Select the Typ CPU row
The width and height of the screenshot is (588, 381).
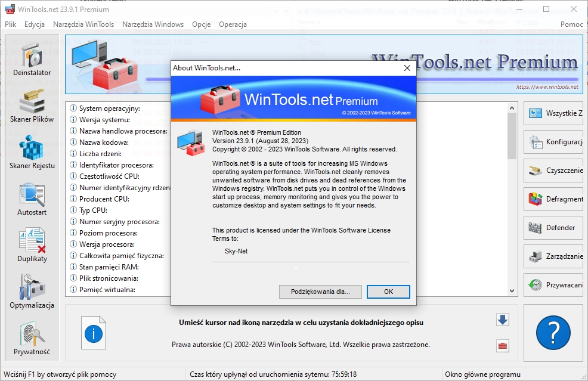(89, 210)
